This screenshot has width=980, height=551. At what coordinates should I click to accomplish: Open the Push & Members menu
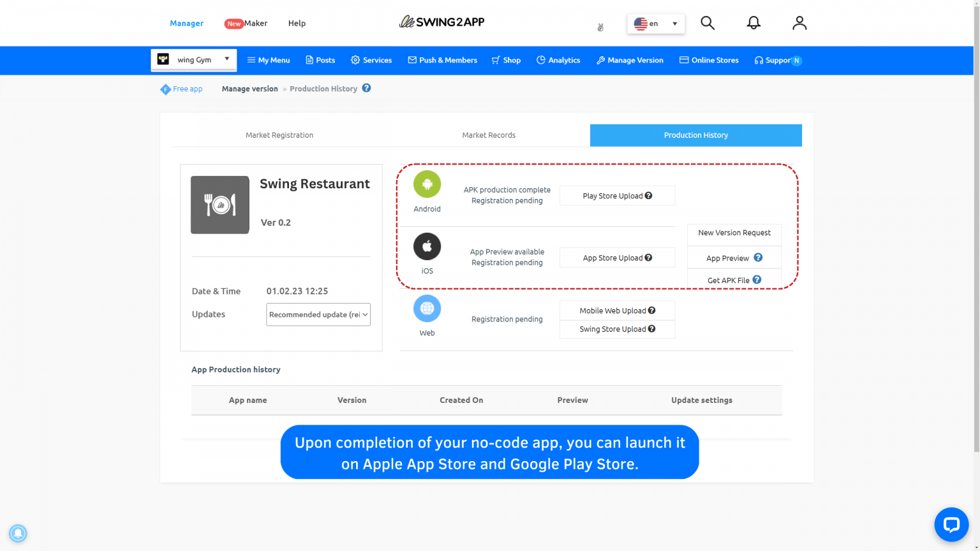point(442,60)
